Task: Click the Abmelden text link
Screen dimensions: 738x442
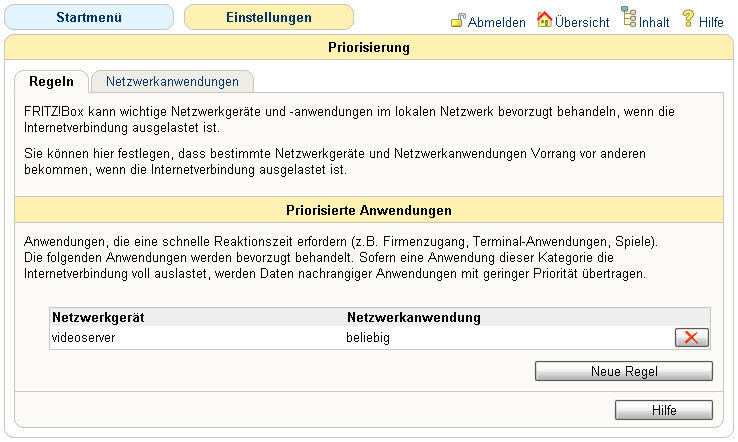Action: pos(497,22)
